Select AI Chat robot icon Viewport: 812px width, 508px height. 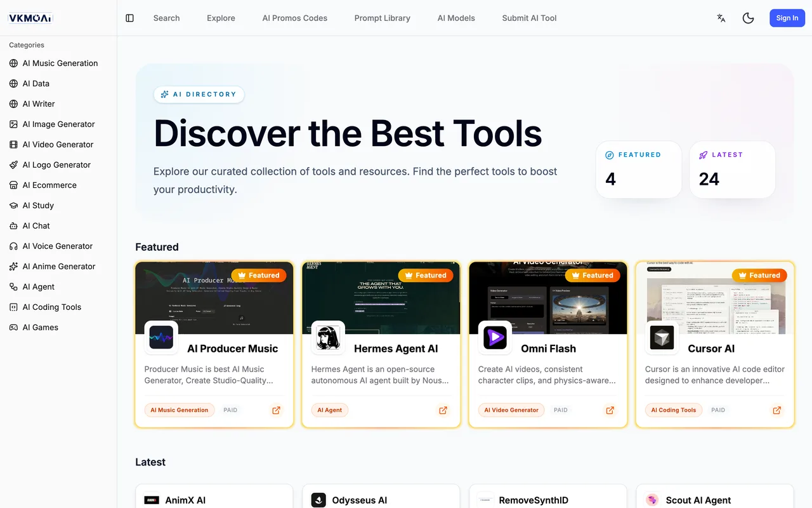13,226
